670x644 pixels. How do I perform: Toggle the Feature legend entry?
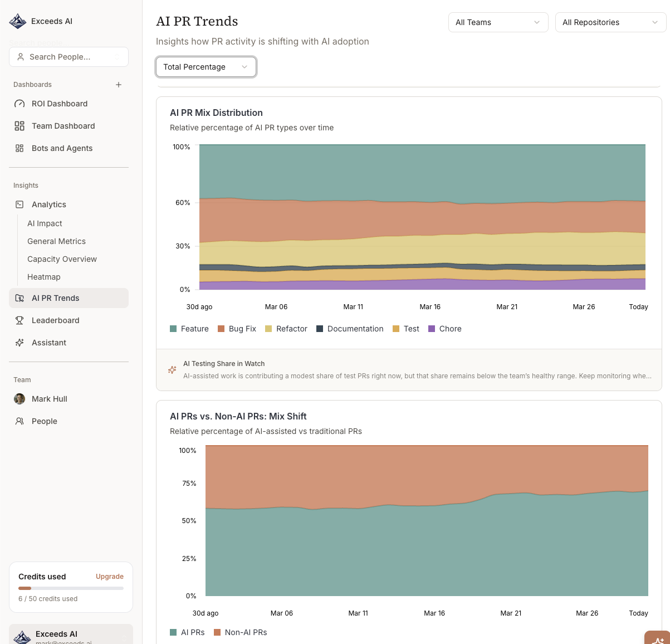point(189,329)
